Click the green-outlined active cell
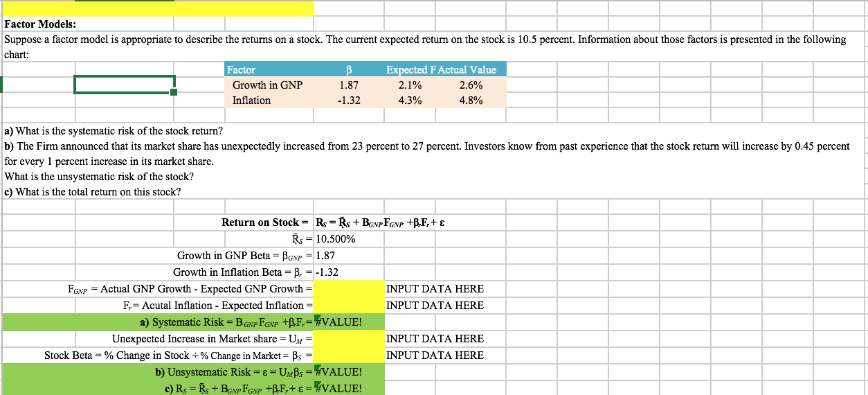Image resolution: width=868 pixels, height=395 pixels. click(x=125, y=85)
